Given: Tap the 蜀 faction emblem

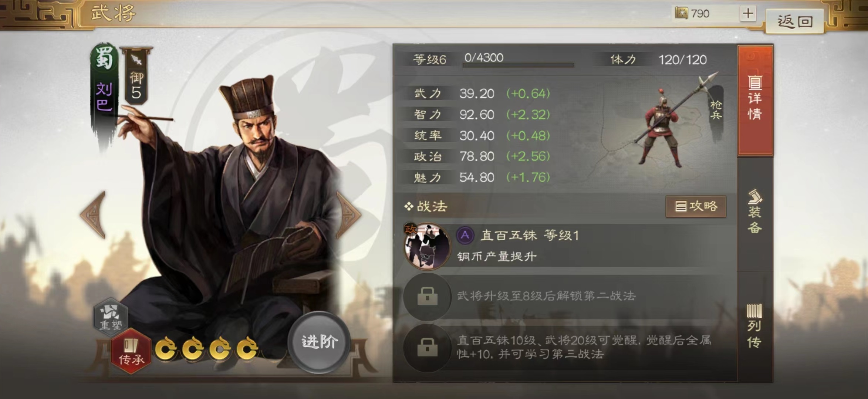Looking at the screenshot, I should [104, 58].
